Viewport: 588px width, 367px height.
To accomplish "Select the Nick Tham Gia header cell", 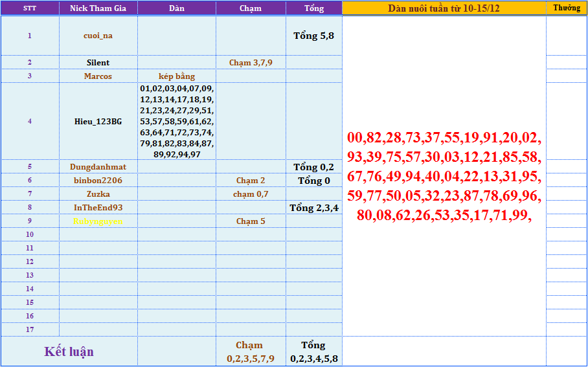I will [x=98, y=8].
